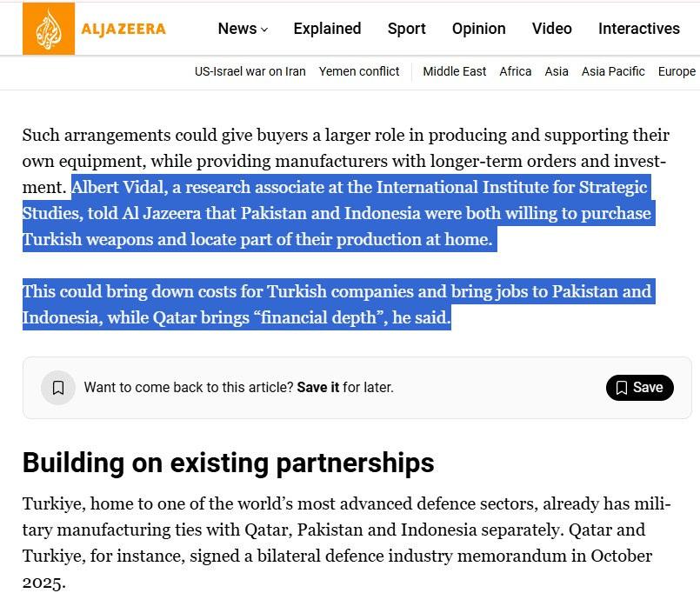The width and height of the screenshot is (700, 613).
Task: Open the Explained section
Action: (327, 29)
